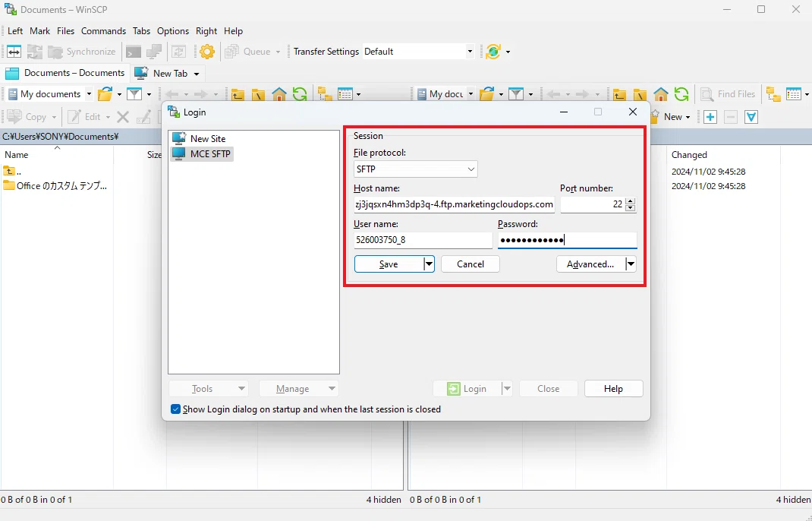Click the right panel refresh icon
This screenshot has width=812, height=521.
click(681, 94)
